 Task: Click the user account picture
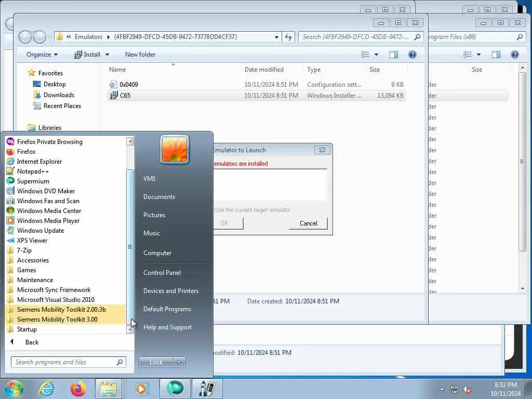[x=175, y=150]
